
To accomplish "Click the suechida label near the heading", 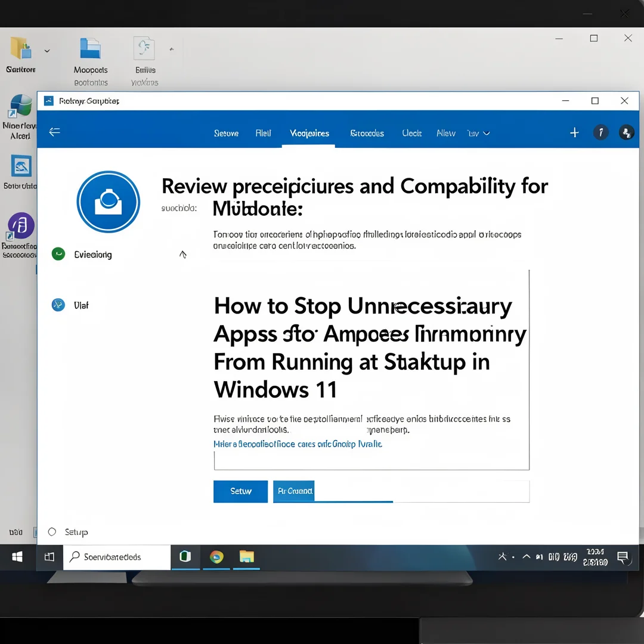I will [179, 208].
